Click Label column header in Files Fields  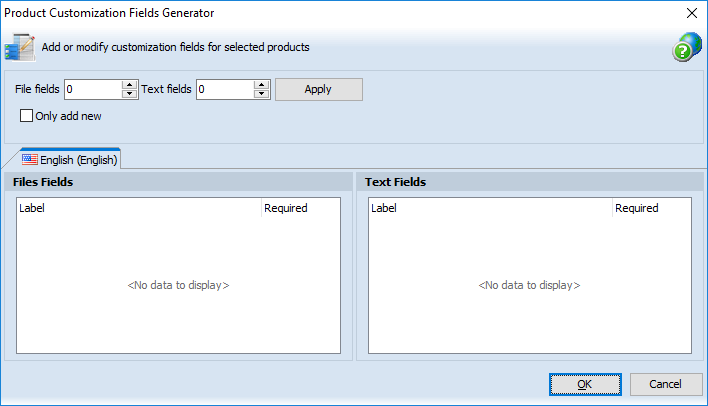coord(139,208)
